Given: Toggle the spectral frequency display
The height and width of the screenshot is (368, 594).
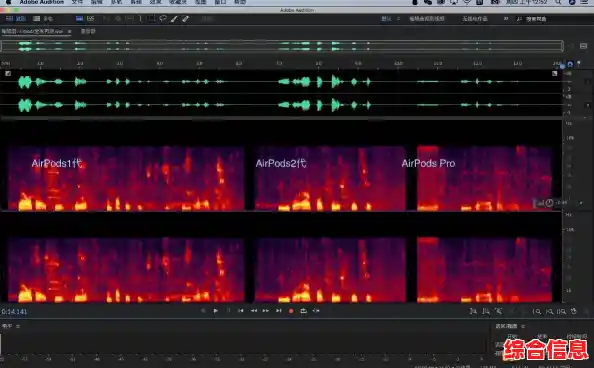Looking at the screenshot, I should [x=79, y=19].
